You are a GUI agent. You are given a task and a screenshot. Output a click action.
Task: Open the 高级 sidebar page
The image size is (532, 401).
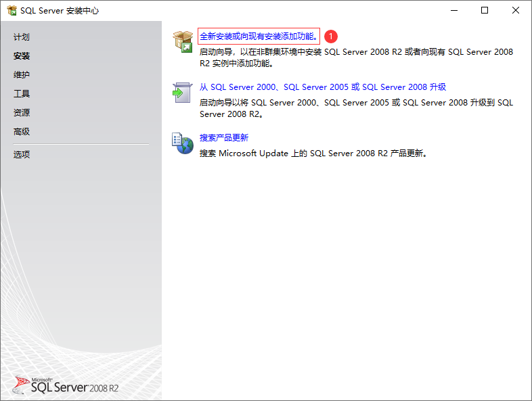(x=22, y=131)
